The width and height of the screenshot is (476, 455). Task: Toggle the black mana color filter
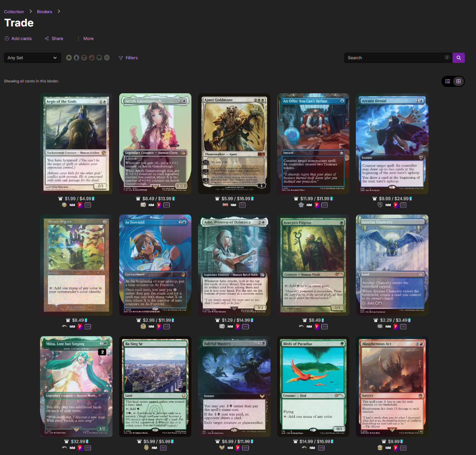pos(84,58)
